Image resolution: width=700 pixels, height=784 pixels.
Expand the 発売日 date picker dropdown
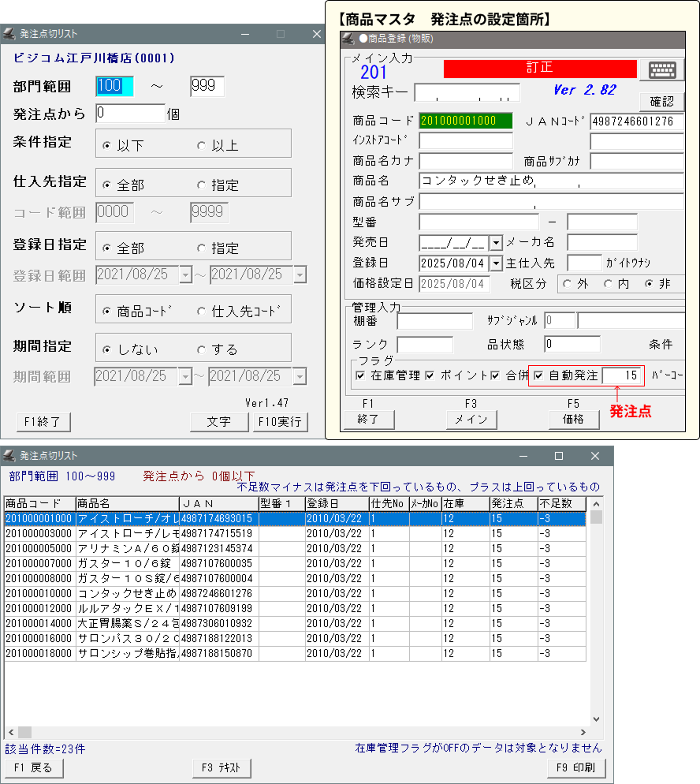point(496,243)
